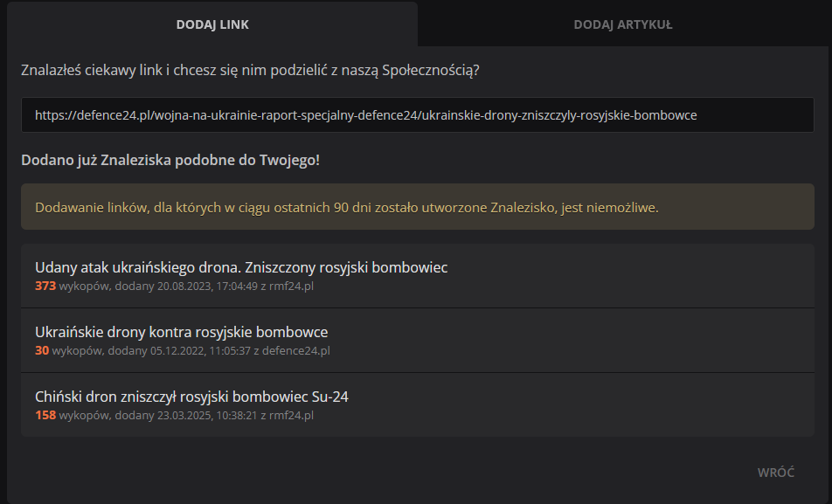Click the 158 wykopów count
Viewport: 832px width, 504px height.
[45, 415]
